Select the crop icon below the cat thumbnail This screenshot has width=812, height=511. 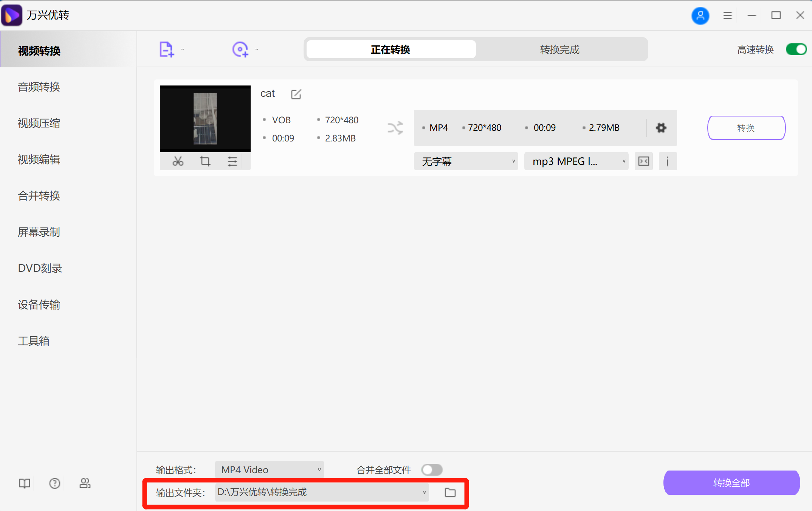(x=205, y=161)
